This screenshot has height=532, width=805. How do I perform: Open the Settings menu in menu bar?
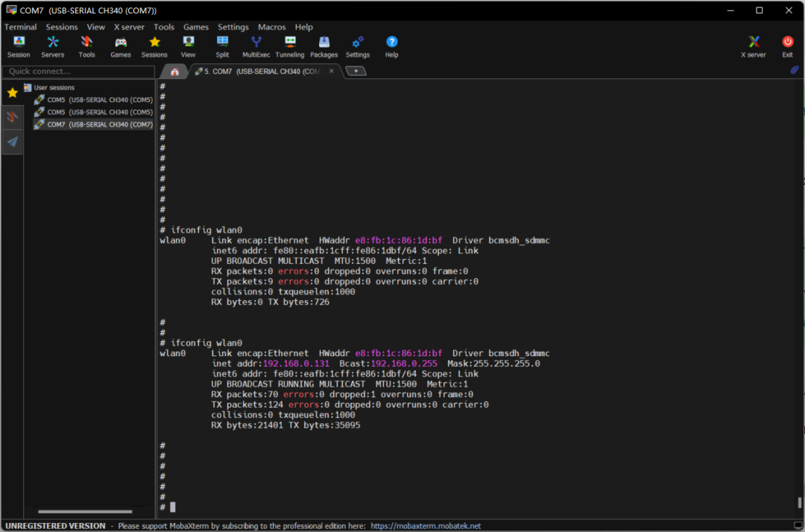pyautogui.click(x=233, y=27)
